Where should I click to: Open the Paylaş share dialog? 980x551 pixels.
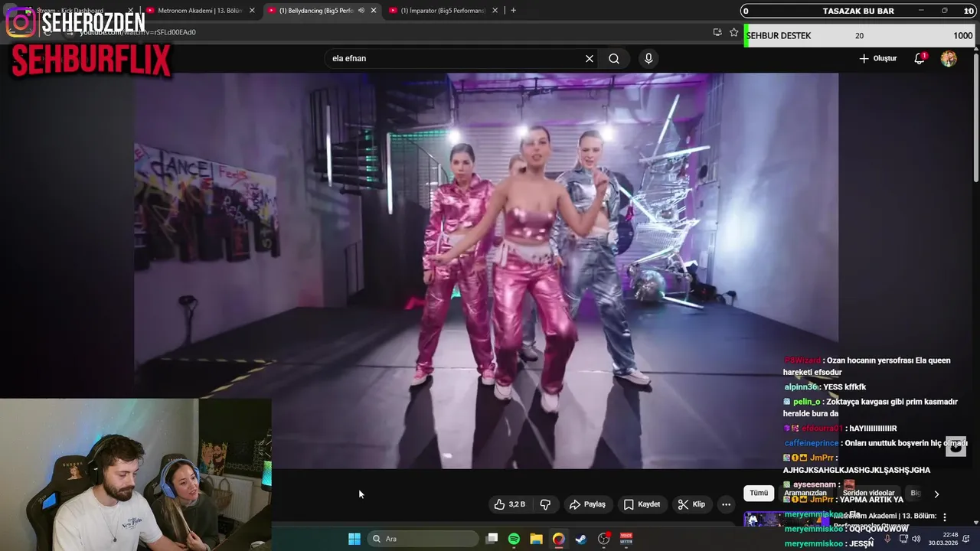click(587, 504)
